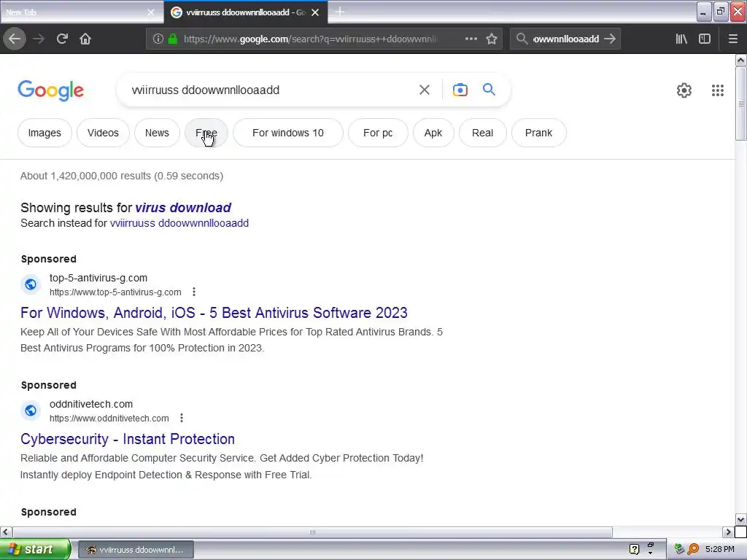Image resolution: width=747 pixels, height=560 pixels.
Task: Select the browser window taskbar button
Action: pos(136,550)
